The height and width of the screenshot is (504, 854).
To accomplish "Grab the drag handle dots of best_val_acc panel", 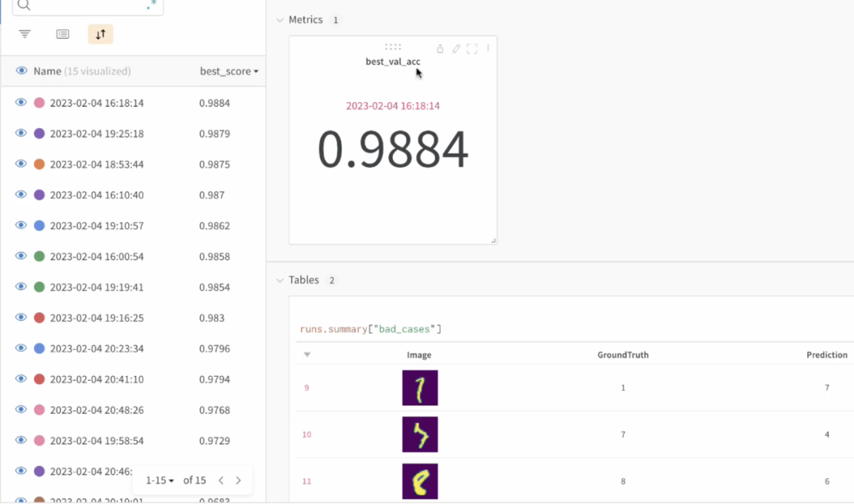I will (x=393, y=47).
